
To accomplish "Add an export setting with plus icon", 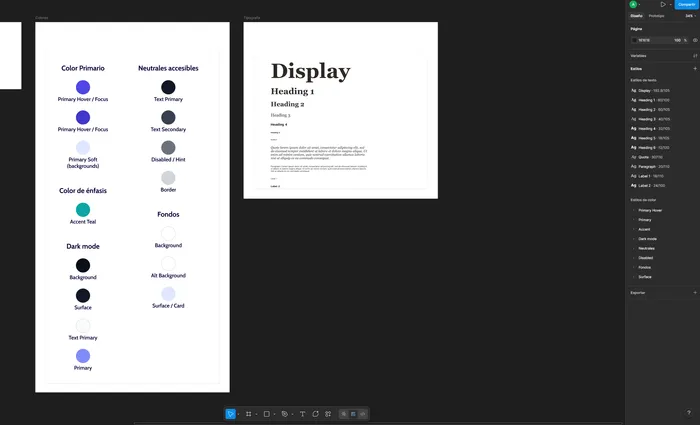I will pos(695,292).
